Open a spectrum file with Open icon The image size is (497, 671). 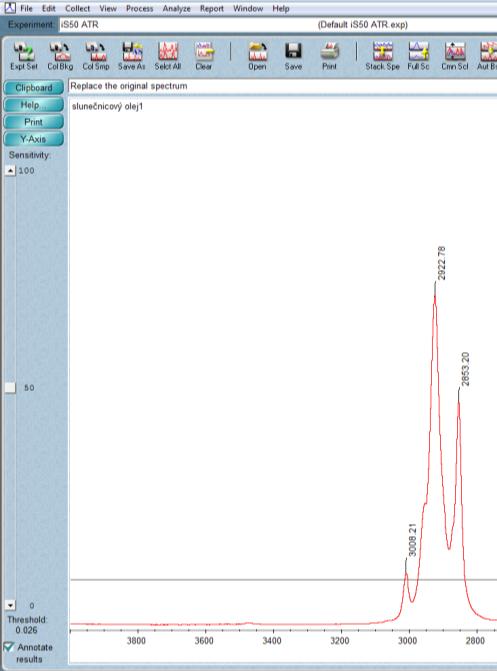click(x=257, y=56)
